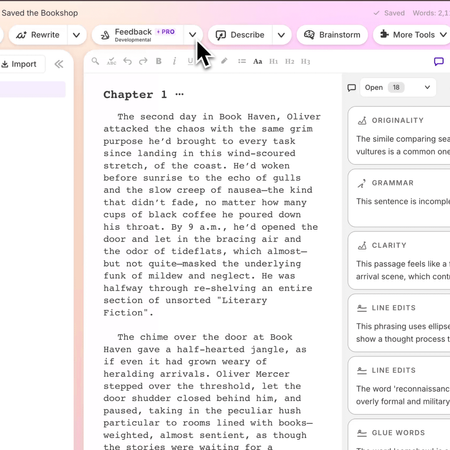Toggle italic formatting

(x=174, y=61)
